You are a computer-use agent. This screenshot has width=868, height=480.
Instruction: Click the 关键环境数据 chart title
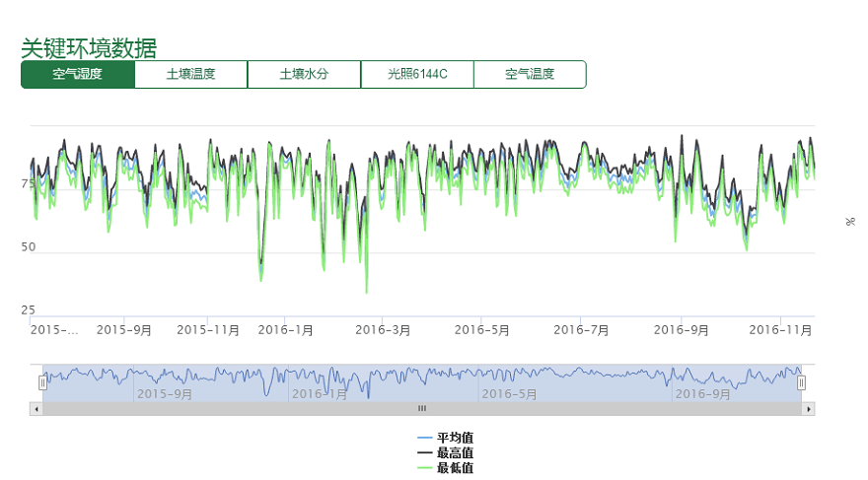tap(89, 47)
